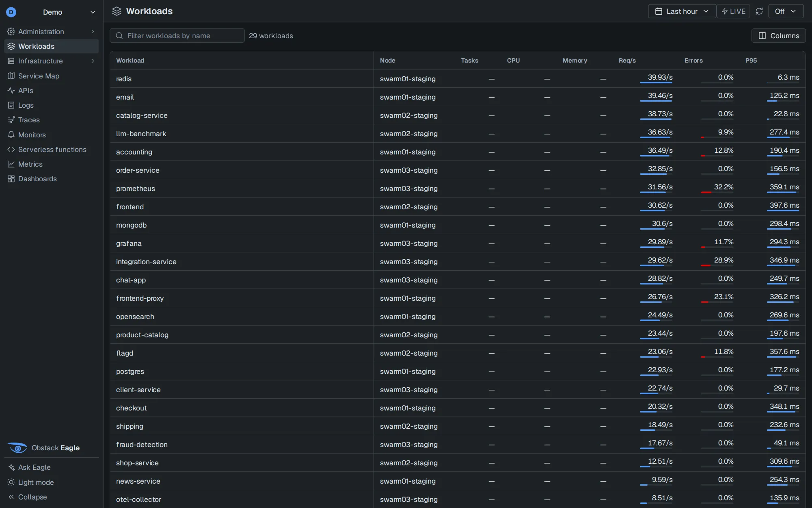Click the Logs document icon
The image size is (812, 508).
11,105
